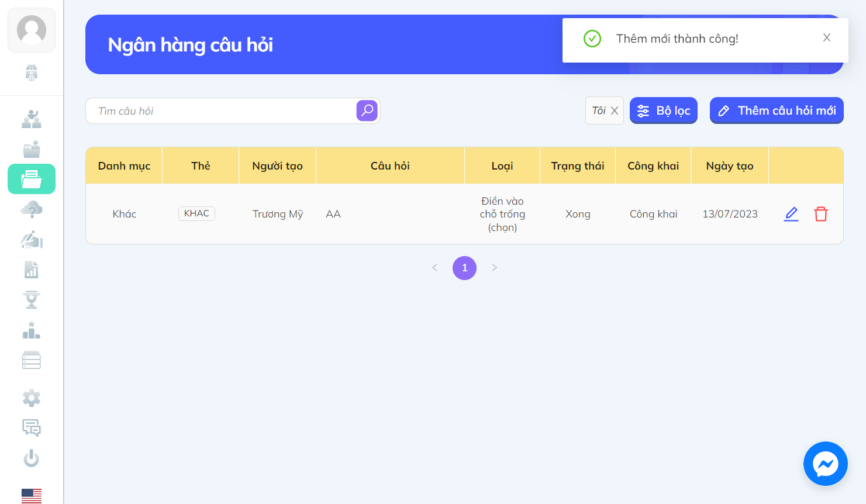866x504 pixels.
Task: Click the power logout icon
Action: point(32,458)
